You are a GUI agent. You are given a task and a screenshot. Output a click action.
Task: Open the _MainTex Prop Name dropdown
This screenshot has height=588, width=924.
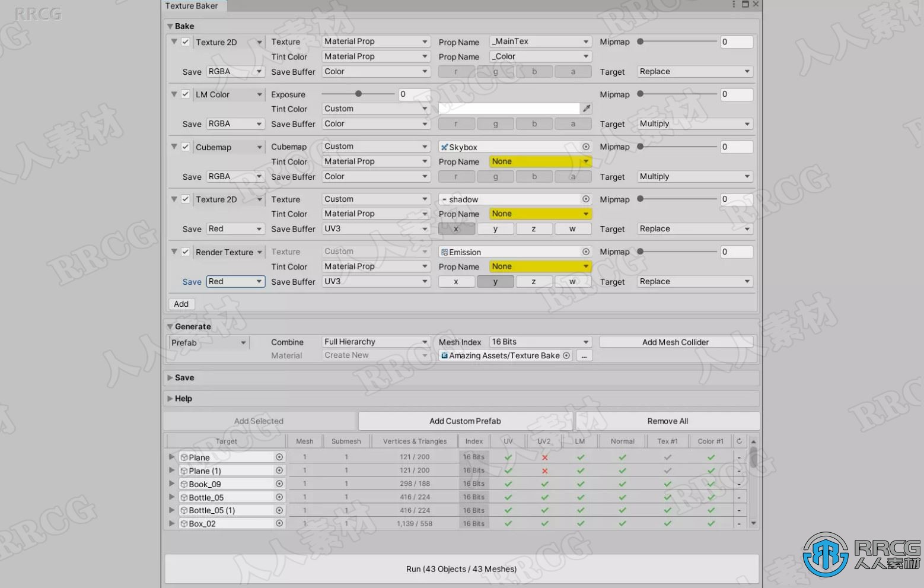pyautogui.click(x=540, y=42)
